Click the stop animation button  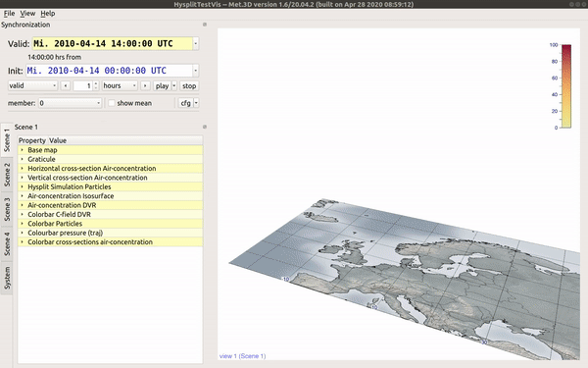[x=189, y=85]
